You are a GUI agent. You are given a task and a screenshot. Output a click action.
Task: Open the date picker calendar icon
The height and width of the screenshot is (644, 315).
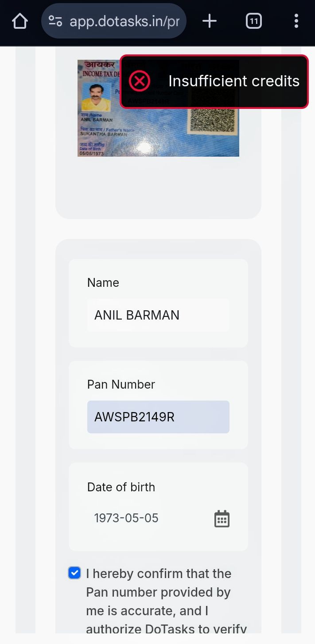tap(222, 519)
